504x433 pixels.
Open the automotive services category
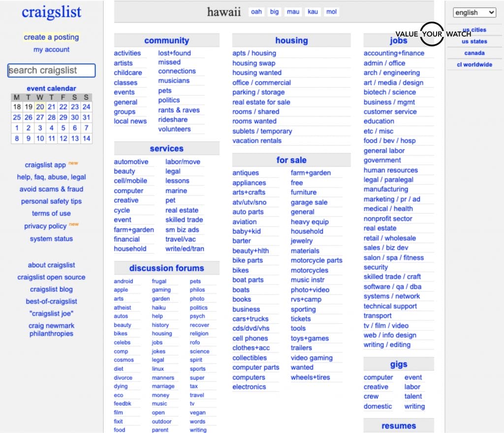[131, 162]
